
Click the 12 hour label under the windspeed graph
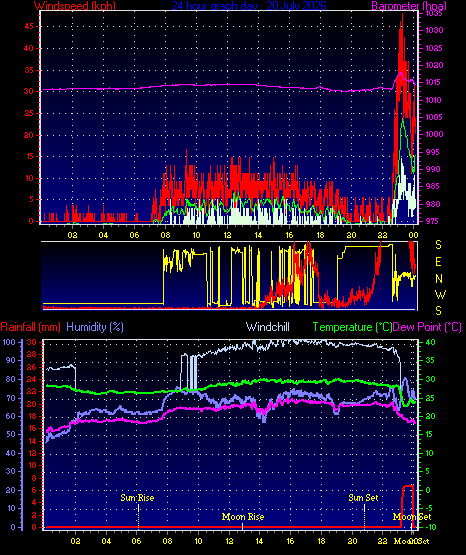[227, 235]
